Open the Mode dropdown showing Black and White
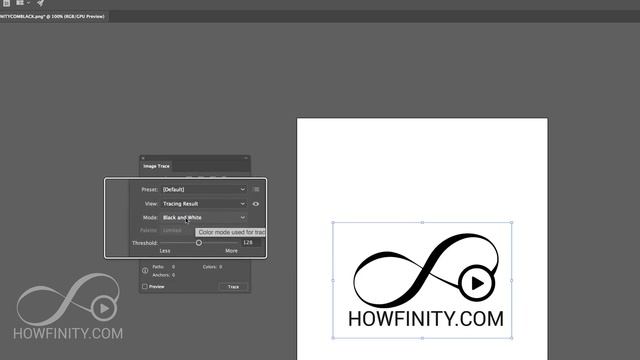 pyautogui.click(x=204, y=218)
